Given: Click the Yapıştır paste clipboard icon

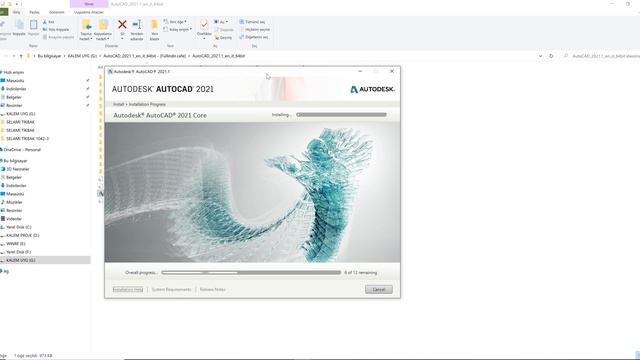Looking at the screenshot, I should pyautogui.click(x=33, y=25).
